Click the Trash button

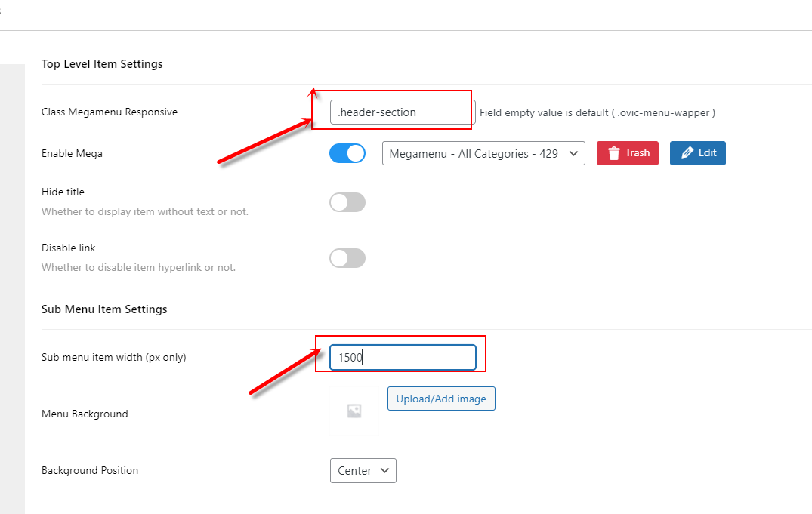click(x=628, y=153)
